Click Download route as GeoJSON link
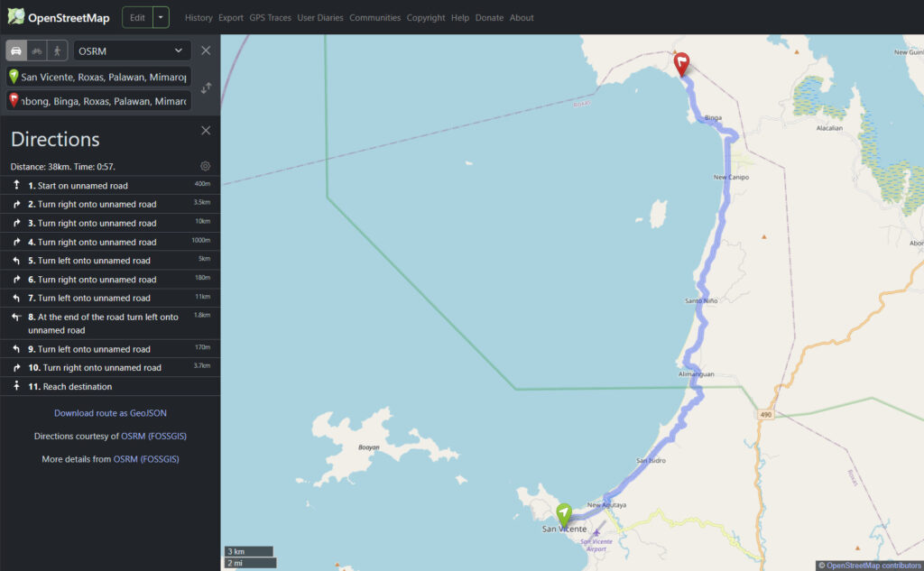This screenshot has width=924, height=571. [110, 413]
